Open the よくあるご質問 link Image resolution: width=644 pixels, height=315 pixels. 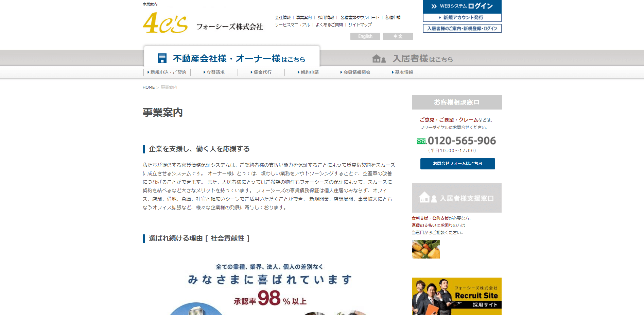329,25
